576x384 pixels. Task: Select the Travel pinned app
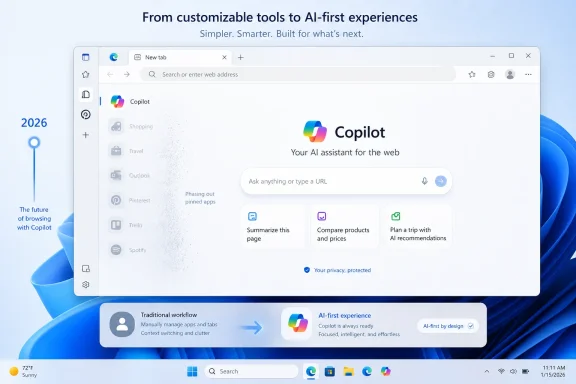click(126, 151)
